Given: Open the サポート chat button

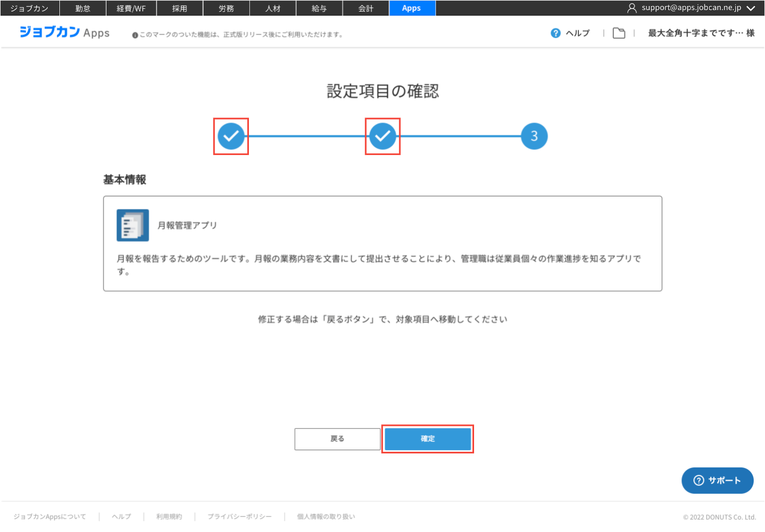Looking at the screenshot, I should click(717, 480).
